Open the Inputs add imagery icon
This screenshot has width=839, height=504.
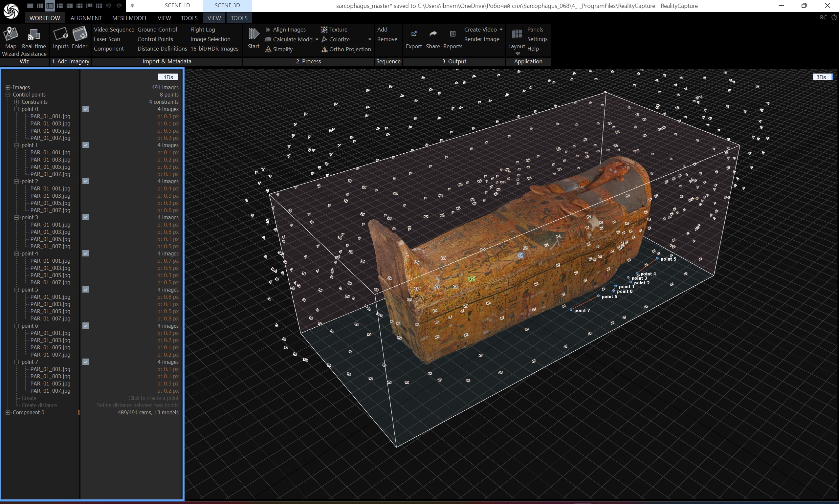tap(61, 34)
